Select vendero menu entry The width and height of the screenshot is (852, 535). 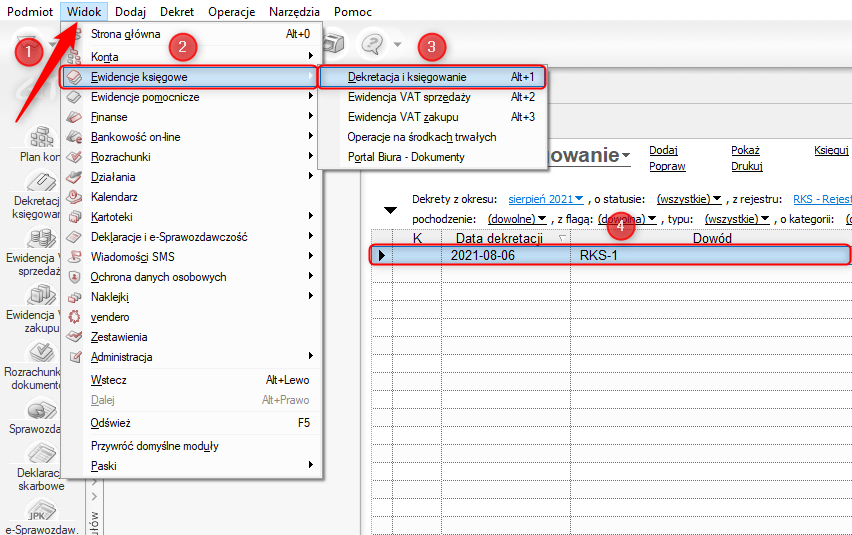point(191,317)
